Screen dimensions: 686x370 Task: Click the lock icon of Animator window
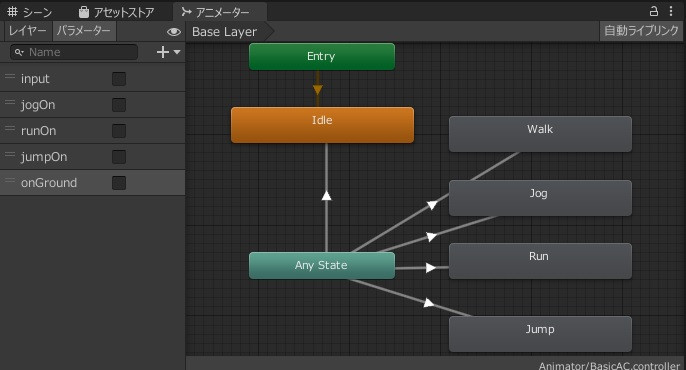coord(654,11)
